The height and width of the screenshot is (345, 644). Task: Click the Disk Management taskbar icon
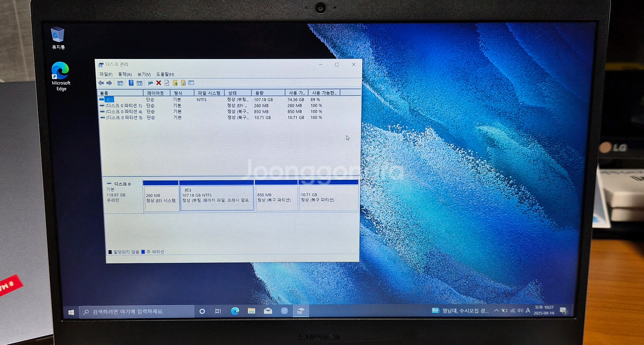(x=300, y=311)
